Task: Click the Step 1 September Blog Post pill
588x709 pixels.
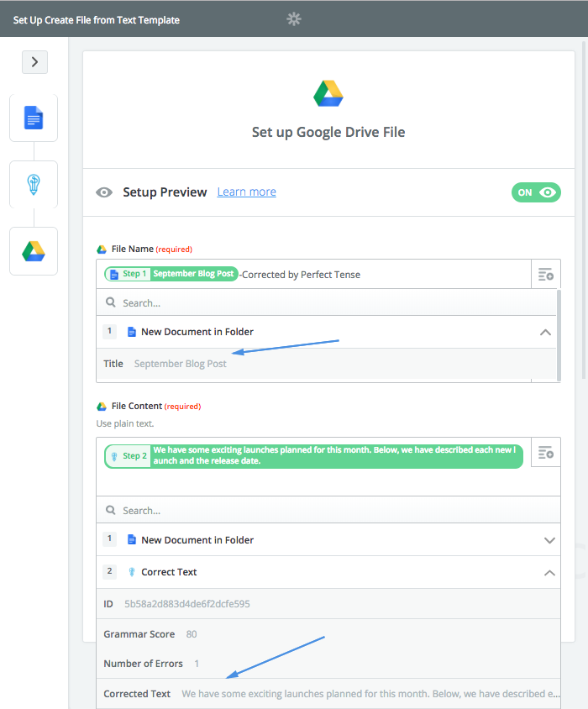Action: point(171,274)
